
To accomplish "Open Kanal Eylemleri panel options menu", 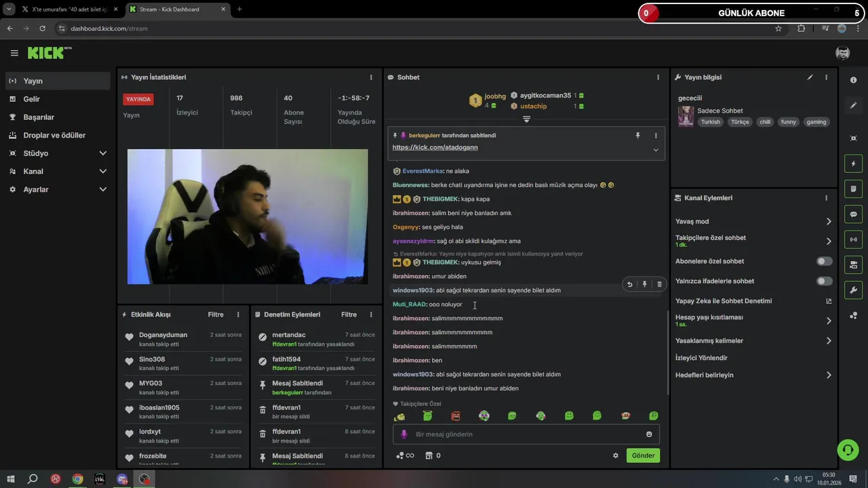I will [826, 198].
